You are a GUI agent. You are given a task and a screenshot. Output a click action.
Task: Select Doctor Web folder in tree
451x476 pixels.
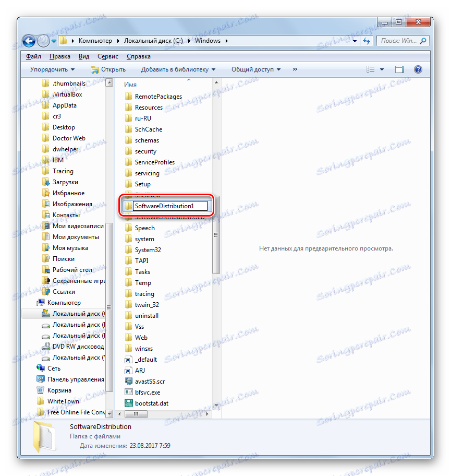69,138
